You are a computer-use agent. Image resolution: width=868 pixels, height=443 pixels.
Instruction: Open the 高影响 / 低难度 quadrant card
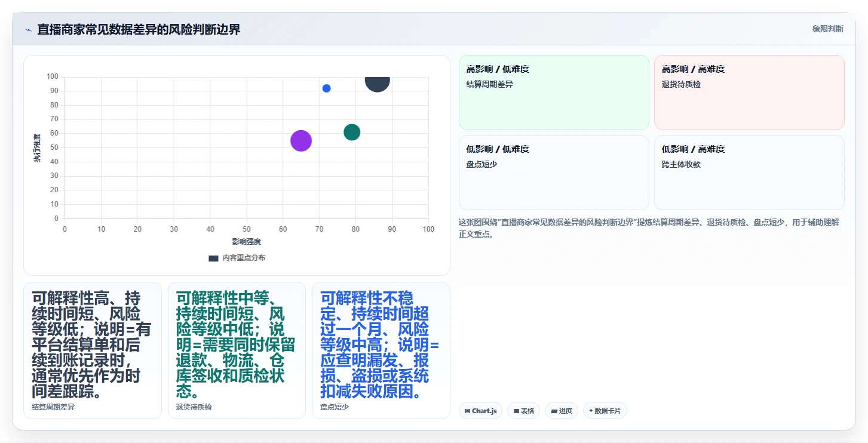pyautogui.click(x=554, y=93)
